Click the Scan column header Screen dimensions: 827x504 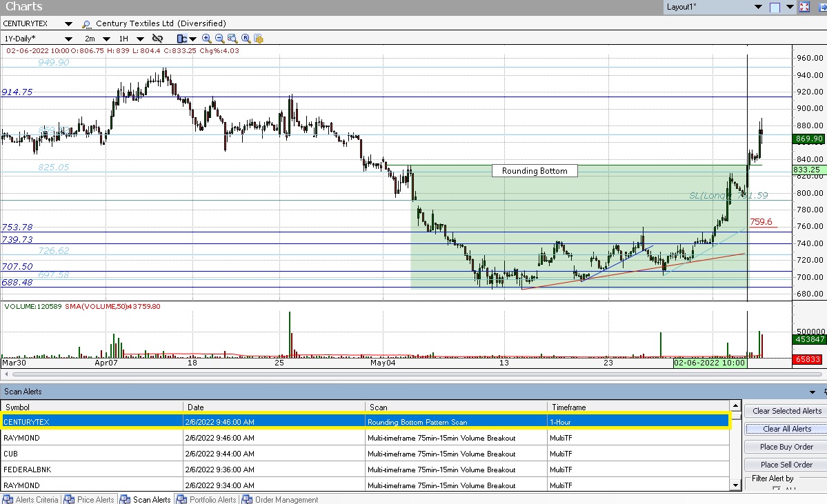coord(456,407)
